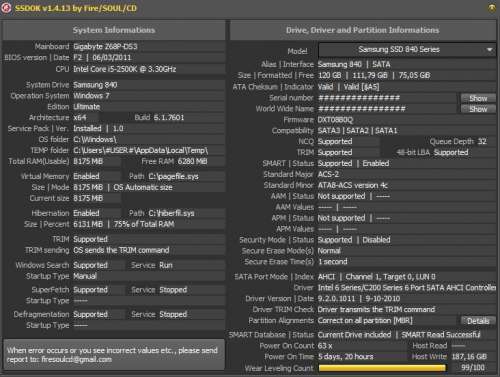Select Queue Depth value 32
This screenshot has width=500, height=377.
[482, 141]
